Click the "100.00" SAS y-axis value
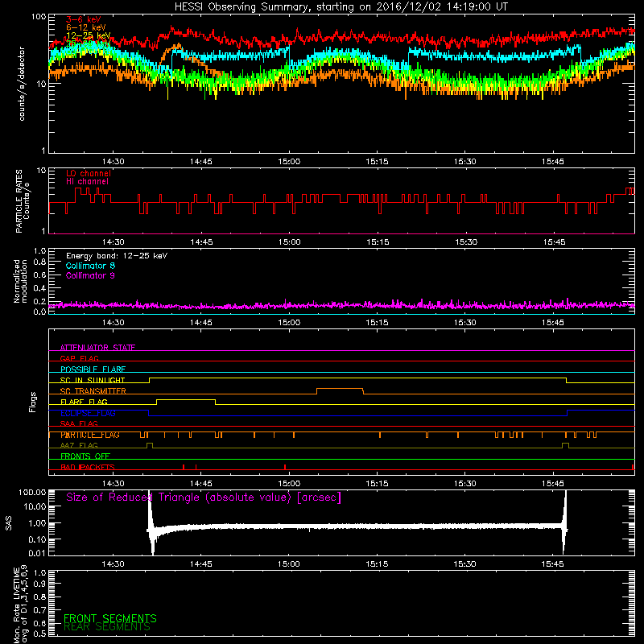Image resolution: width=644 pixels, height=644 pixels. (32, 493)
